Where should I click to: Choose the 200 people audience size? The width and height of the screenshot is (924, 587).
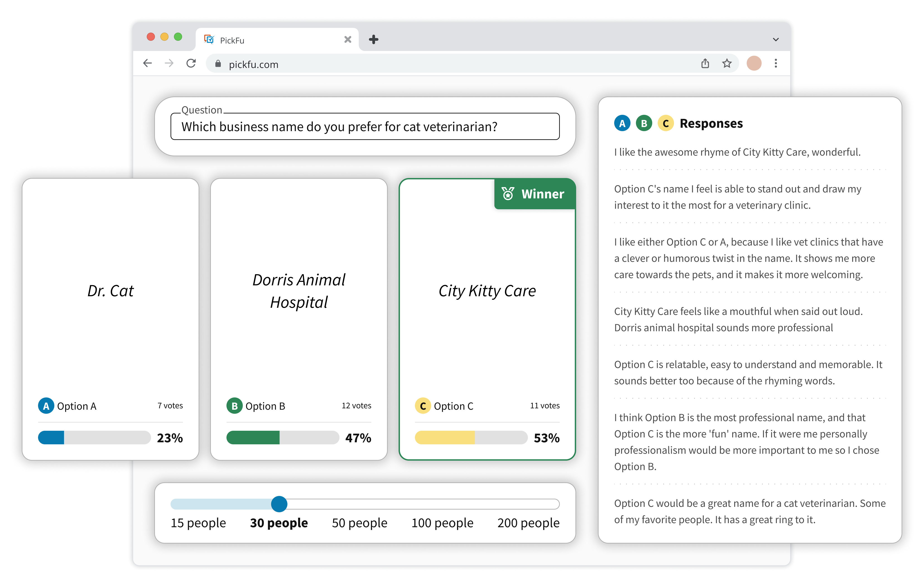[x=528, y=522]
